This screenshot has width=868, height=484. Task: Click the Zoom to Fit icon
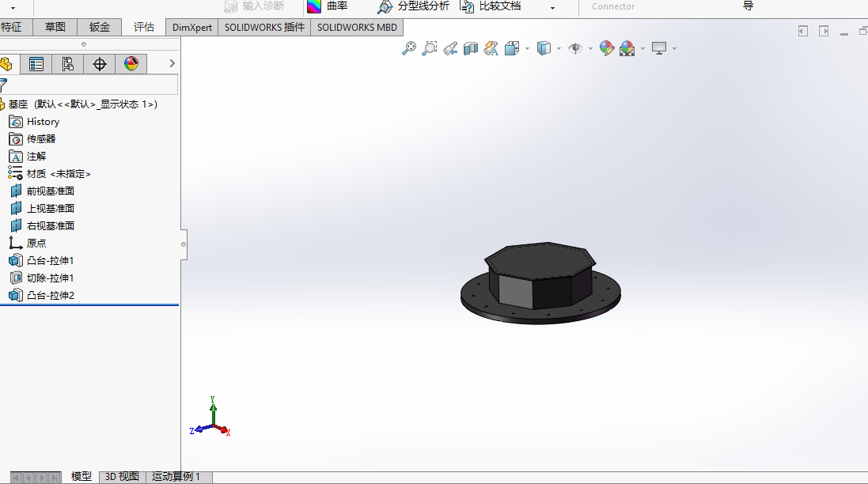(409, 48)
